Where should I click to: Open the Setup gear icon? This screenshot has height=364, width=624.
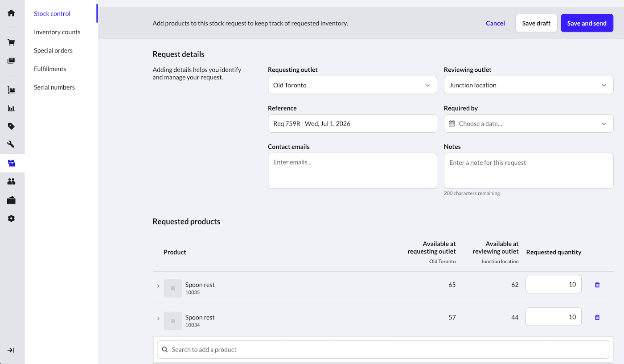(11, 218)
